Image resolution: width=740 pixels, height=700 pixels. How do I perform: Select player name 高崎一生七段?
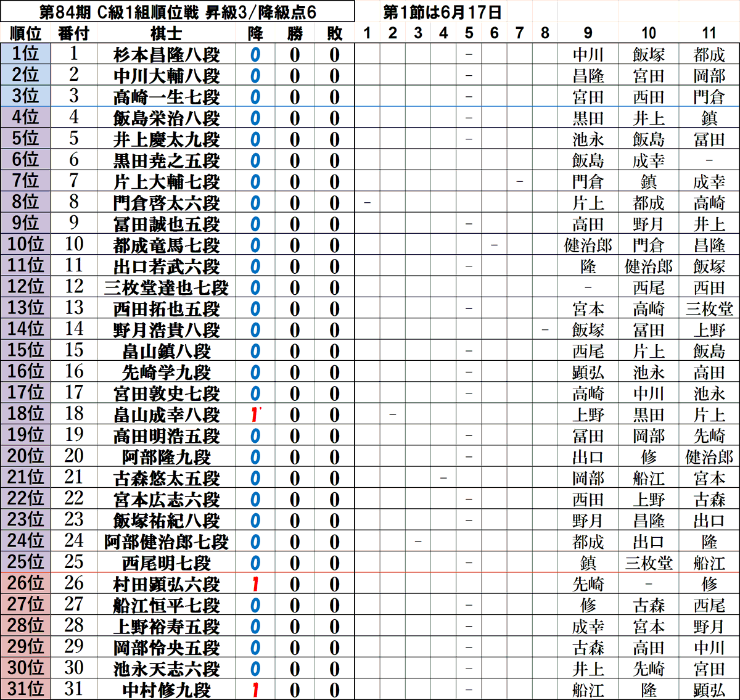click(x=166, y=97)
